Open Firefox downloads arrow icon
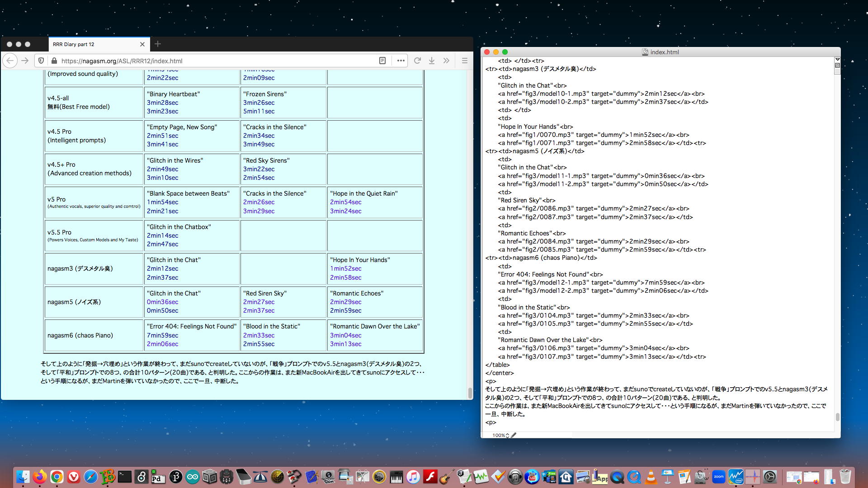Image resolution: width=868 pixels, height=488 pixels. 432,61
